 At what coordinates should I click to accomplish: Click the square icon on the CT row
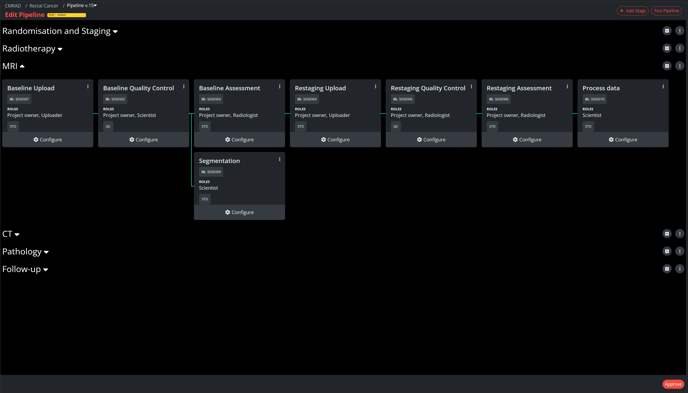coord(667,234)
